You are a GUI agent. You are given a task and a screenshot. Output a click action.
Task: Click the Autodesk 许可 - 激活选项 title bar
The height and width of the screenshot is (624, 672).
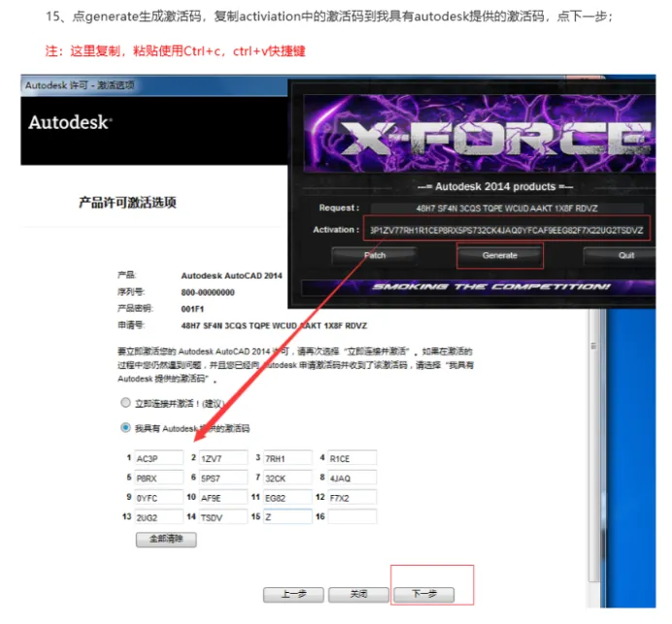point(154,85)
